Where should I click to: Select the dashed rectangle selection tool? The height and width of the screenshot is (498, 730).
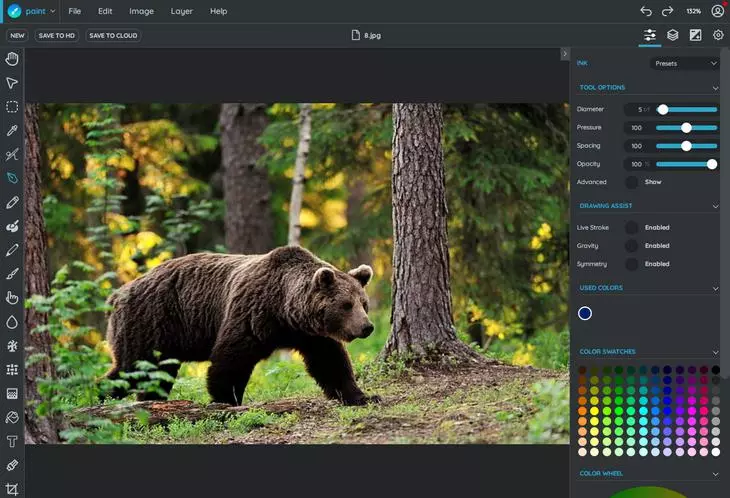tap(12, 107)
